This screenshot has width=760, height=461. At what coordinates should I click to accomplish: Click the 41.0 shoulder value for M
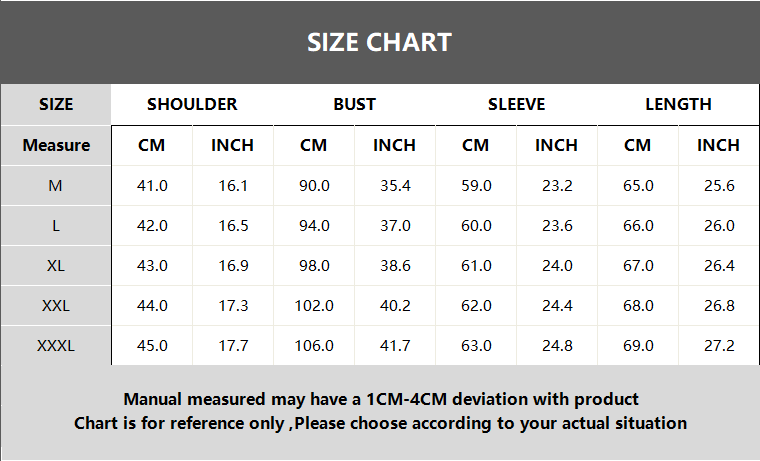[152, 185]
